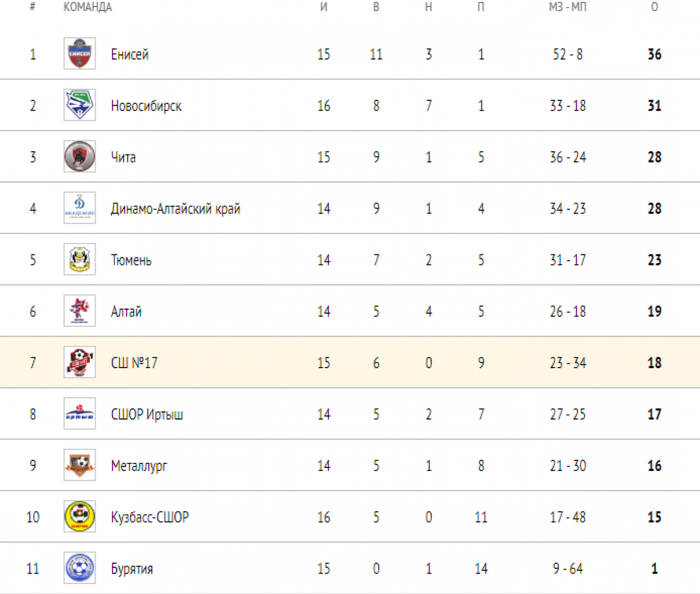Image resolution: width=700 pixels, height=594 pixels.
Task: Click the СШОР Иртыш team logo
Action: pos(79,414)
